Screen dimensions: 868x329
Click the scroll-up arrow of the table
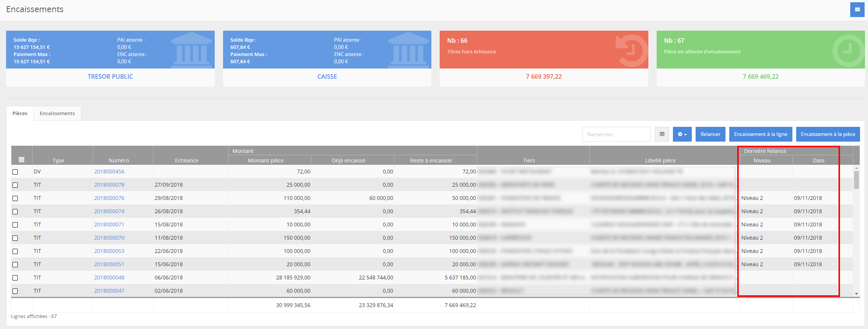[x=856, y=168]
